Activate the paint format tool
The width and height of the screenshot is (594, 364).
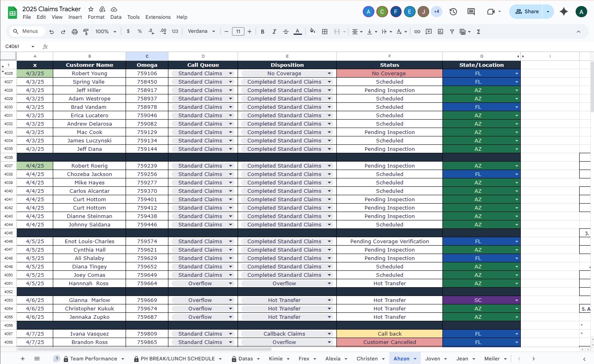(86, 32)
